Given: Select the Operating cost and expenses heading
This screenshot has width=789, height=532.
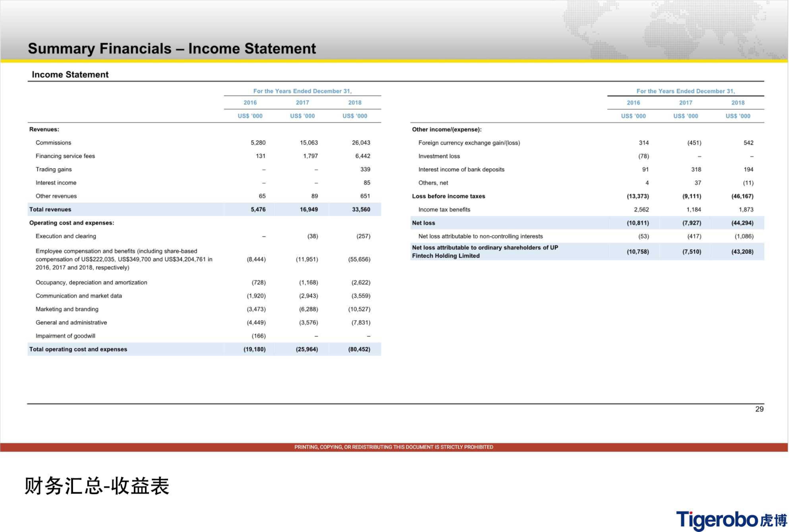Looking at the screenshot, I should (72, 223).
